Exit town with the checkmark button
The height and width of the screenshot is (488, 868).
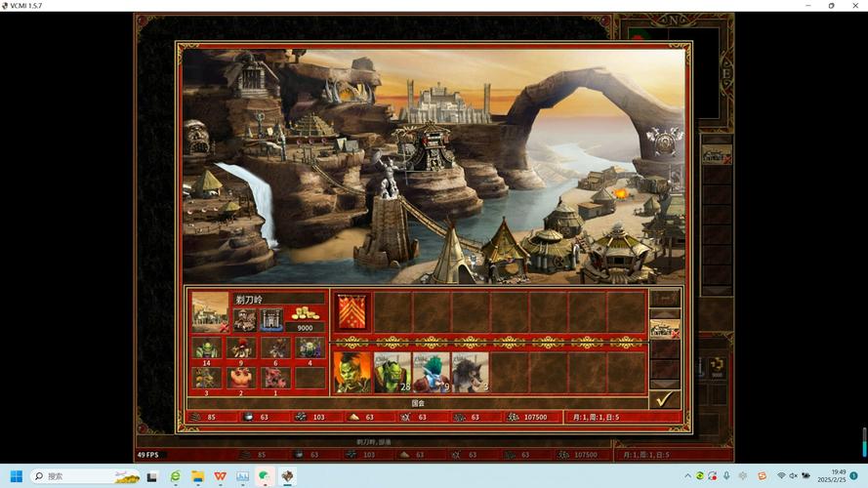pos(665,399)
